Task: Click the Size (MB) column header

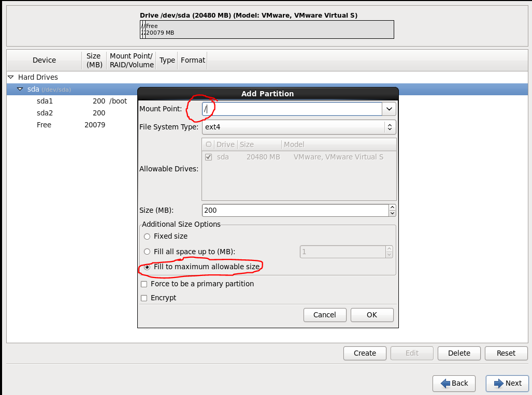Action: click(94, 61)
